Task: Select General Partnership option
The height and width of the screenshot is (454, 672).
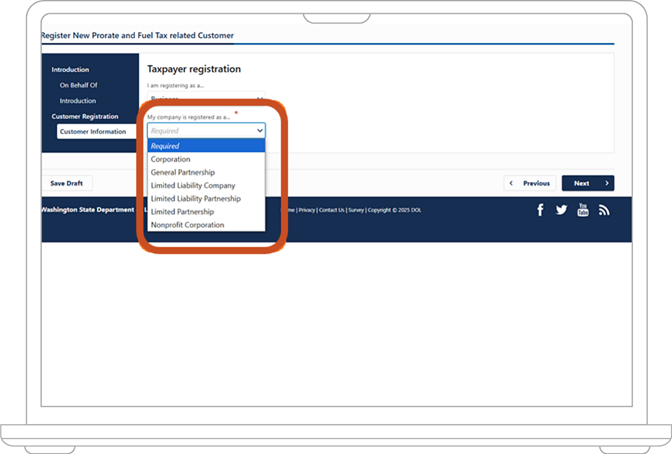Action: pyautogui.click(x=206, y=172)
